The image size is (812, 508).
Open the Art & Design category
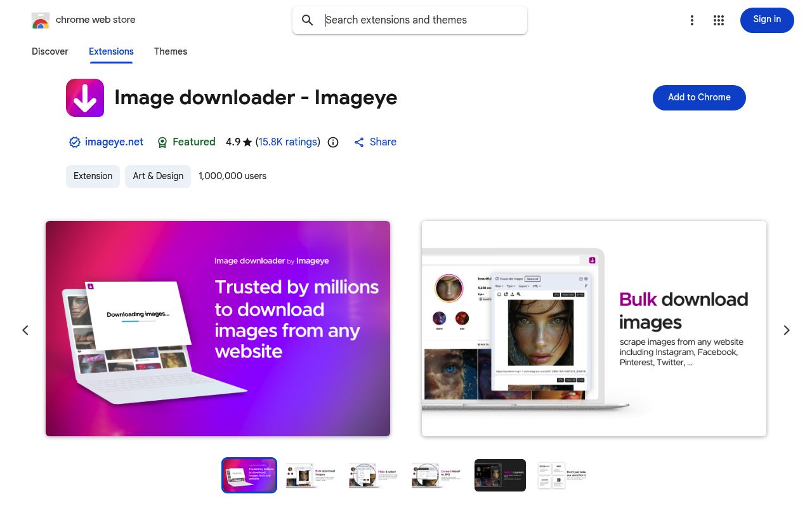point(158,176)
